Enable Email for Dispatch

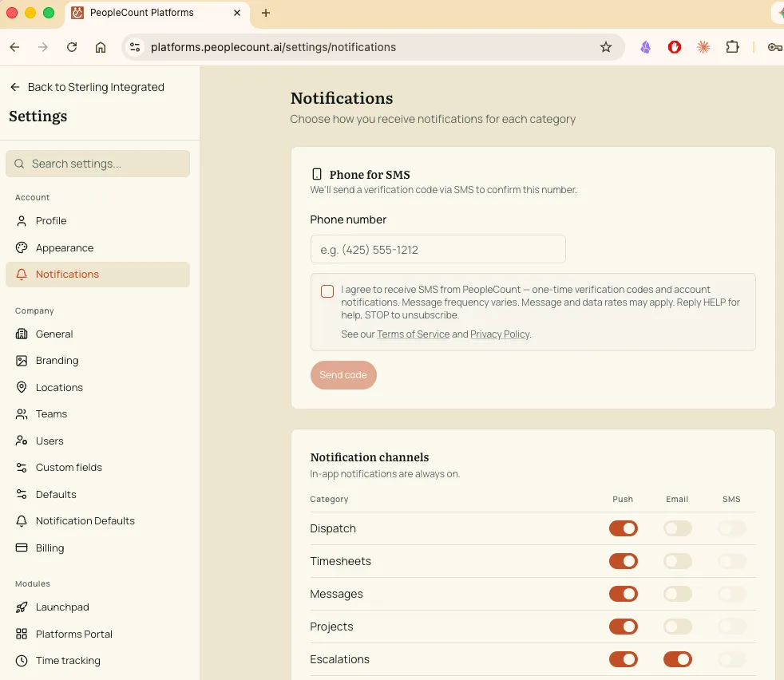(678, 528)
